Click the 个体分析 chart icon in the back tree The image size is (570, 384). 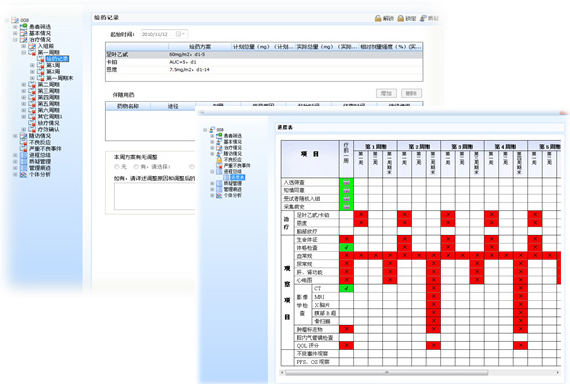[x=24, y=174]
